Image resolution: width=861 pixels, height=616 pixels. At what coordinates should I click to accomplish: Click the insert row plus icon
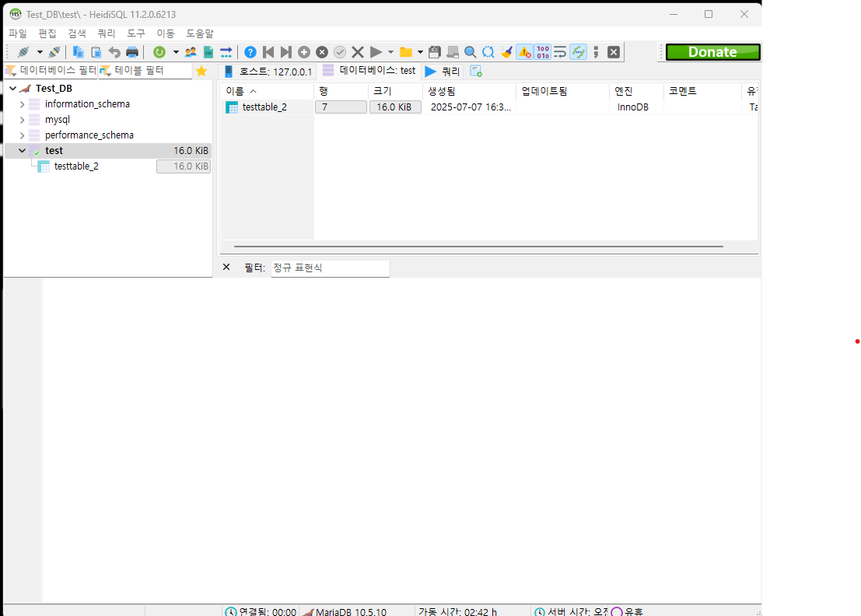coord(304,52)
